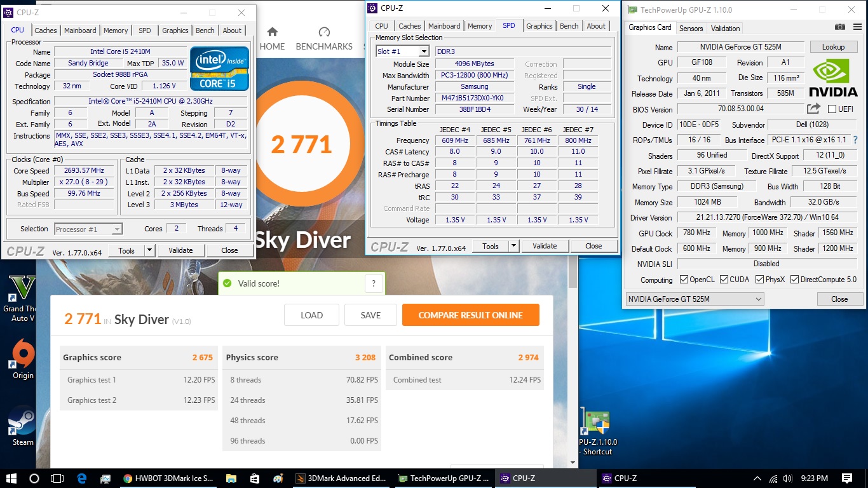
Task: Expand Tools arrow in the SPD tab window
Action: point(513,246)
